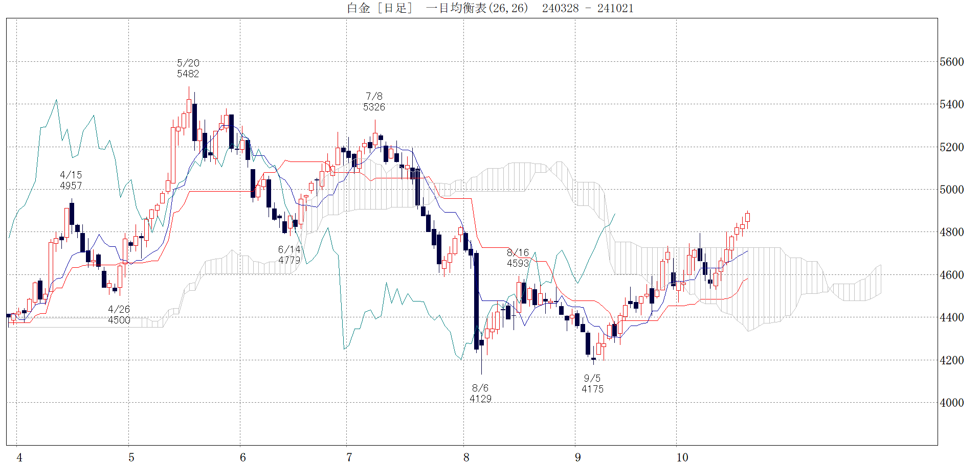Select the 4400 price axis label
This screenshot has height=463, width=980.
point(951,317)
